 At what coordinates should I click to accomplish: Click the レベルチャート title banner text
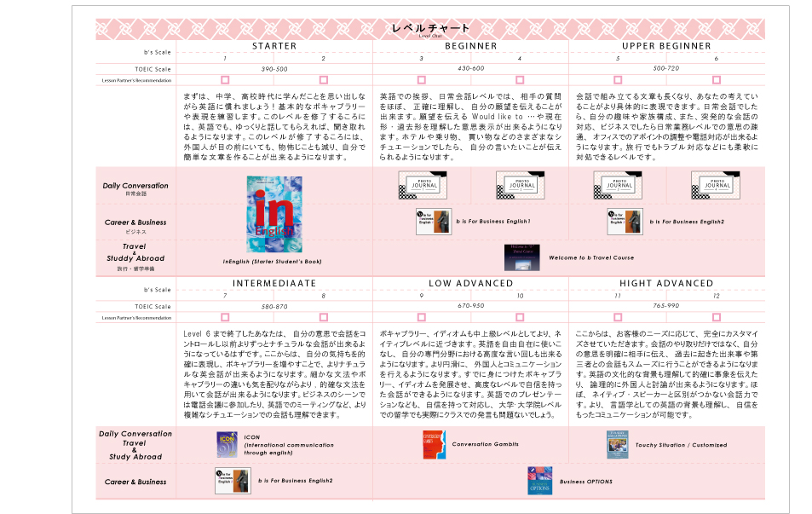(x=430, y=28)
